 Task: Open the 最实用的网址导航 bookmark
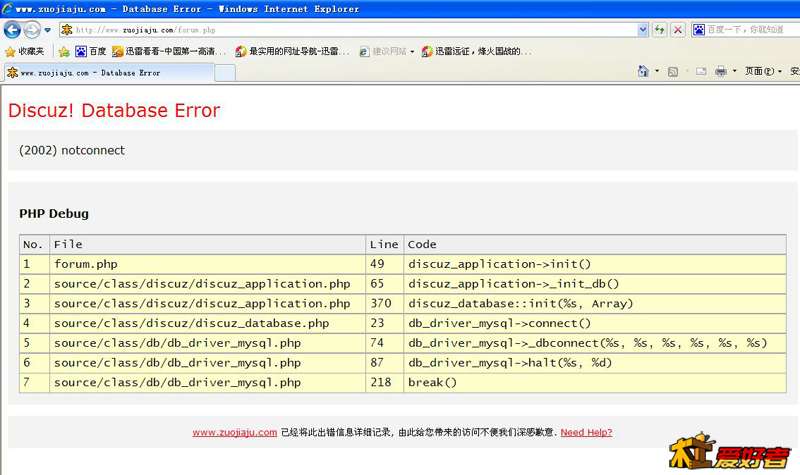pos(292,51)
